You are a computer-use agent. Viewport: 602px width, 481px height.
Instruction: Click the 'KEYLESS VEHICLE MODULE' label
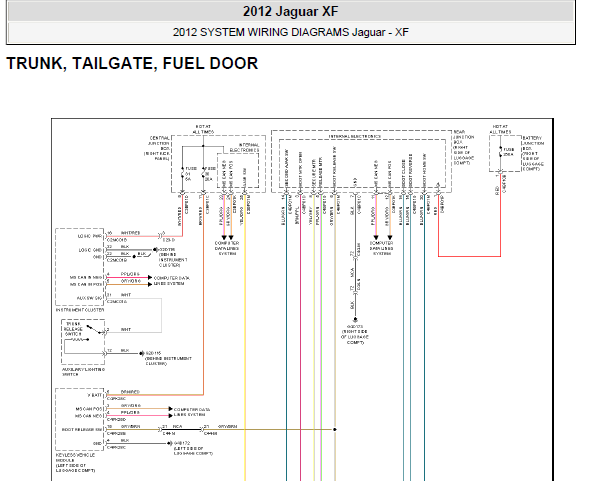pos(76,463)
